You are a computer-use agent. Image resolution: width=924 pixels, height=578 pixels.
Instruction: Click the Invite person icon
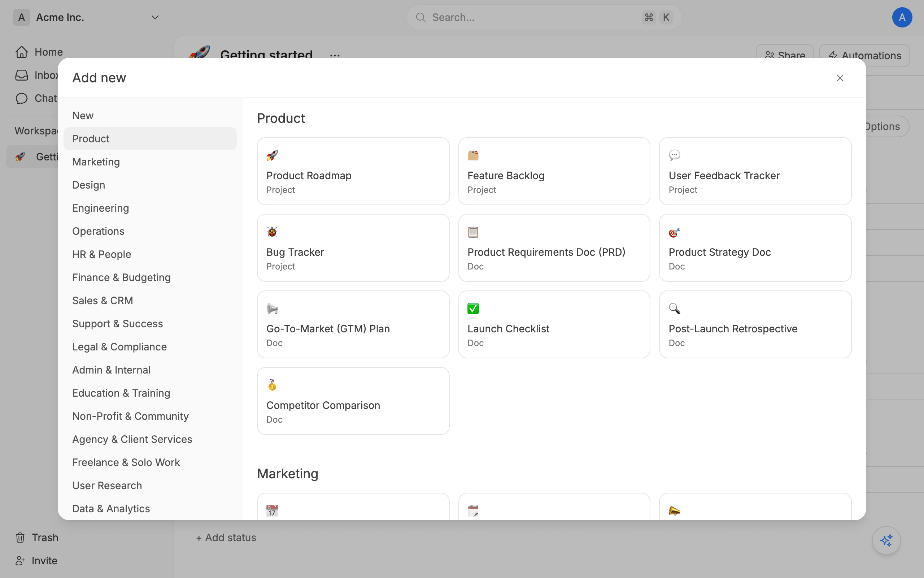coord(20,561)
